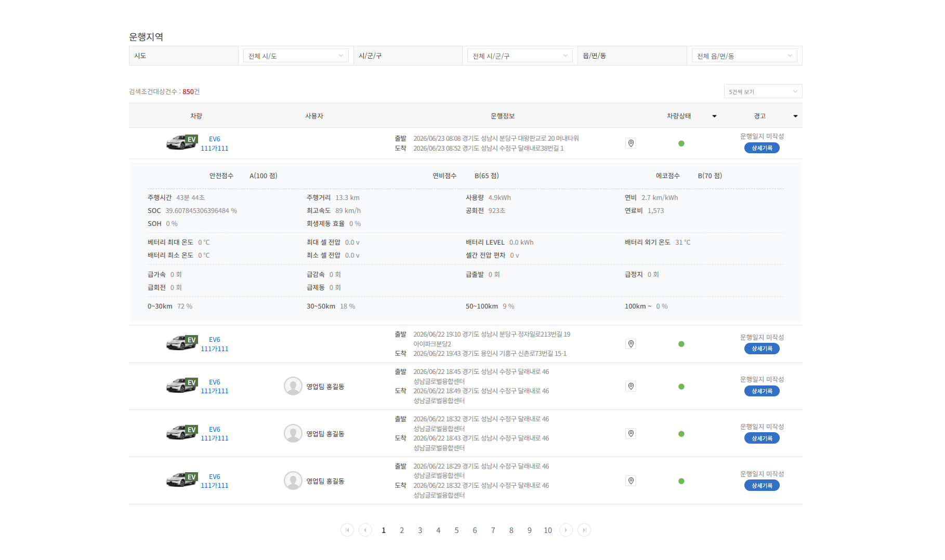Go to page 7
This screenshot has width=945, height=560.
pos(493,530)
